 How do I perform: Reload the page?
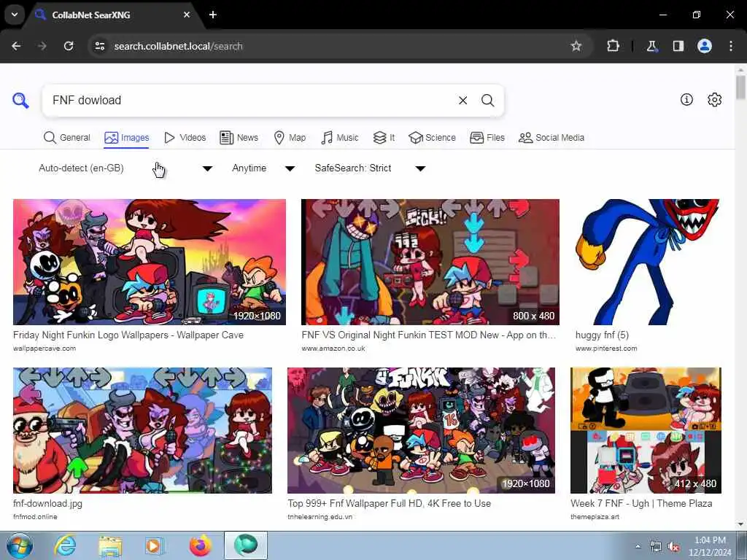[69, 46]
